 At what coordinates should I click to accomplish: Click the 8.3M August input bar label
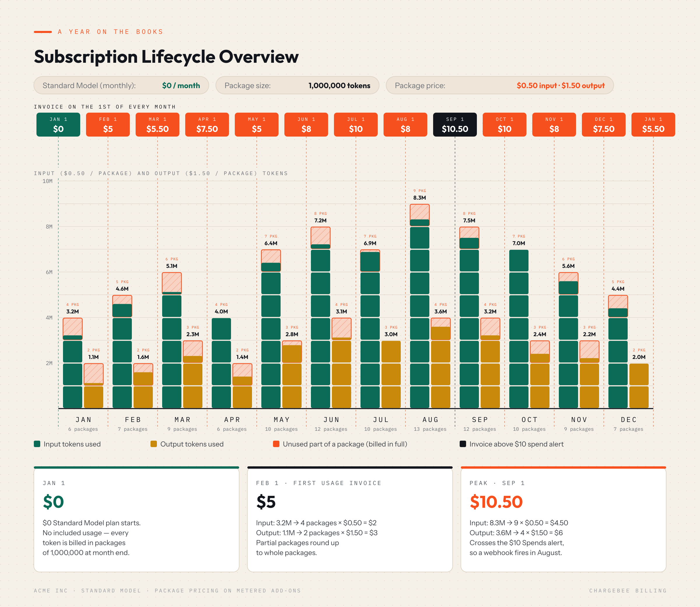420,198
